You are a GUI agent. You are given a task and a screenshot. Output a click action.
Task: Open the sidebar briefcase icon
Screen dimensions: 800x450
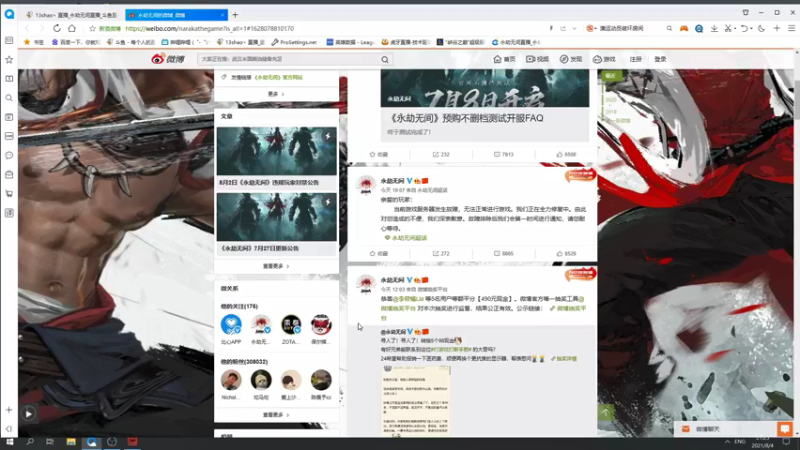tap(9, 174)
